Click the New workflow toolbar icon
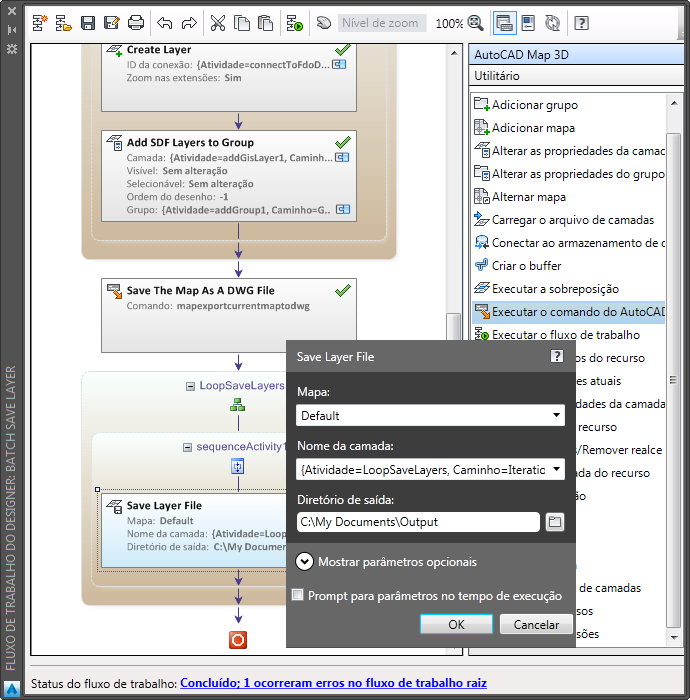This screenshot has height=700, width=690. pos(40,23)
